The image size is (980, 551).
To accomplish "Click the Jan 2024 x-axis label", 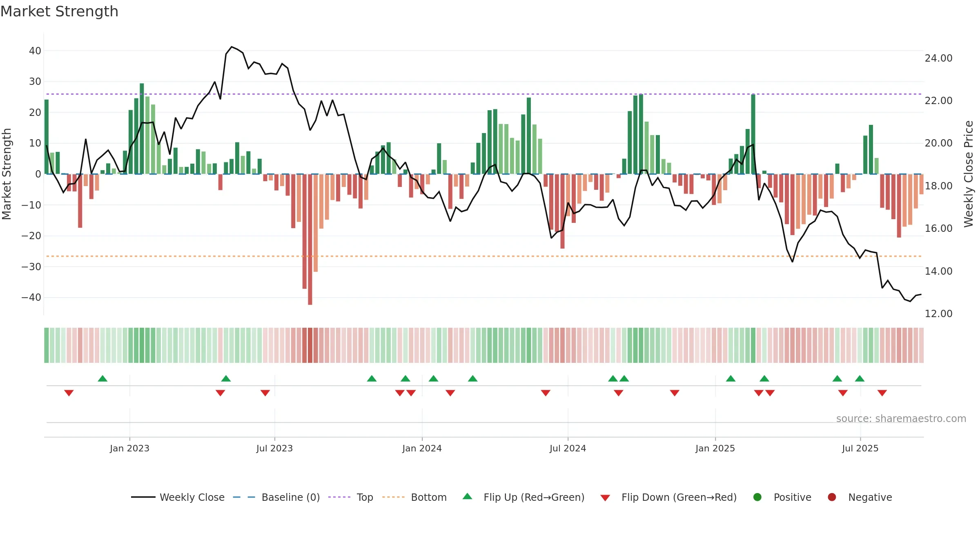I will coord(422,449).
